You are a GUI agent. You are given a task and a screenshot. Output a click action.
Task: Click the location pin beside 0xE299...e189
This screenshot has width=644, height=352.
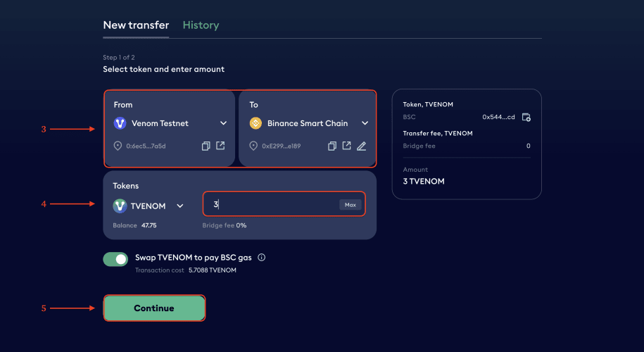[x=253, y=146]
